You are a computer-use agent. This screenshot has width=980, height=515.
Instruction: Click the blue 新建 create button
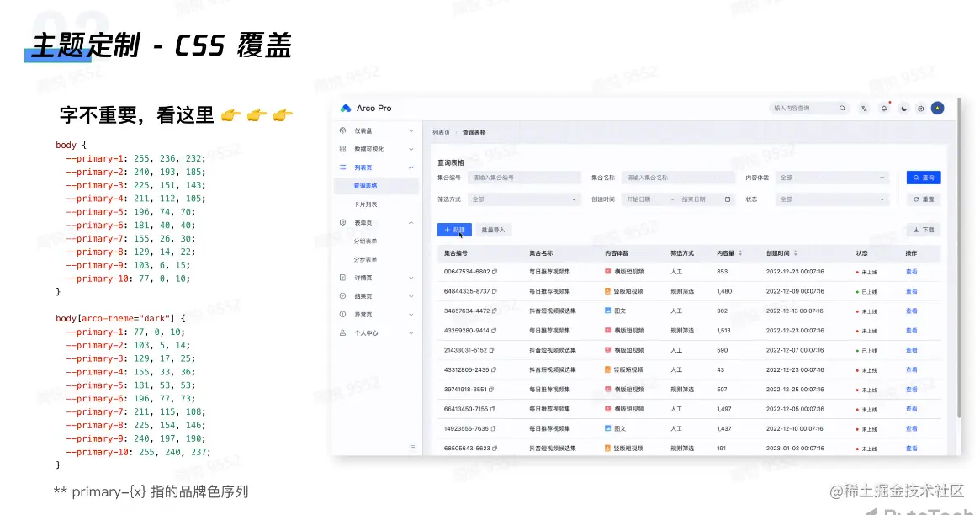[x=454, y=230]
